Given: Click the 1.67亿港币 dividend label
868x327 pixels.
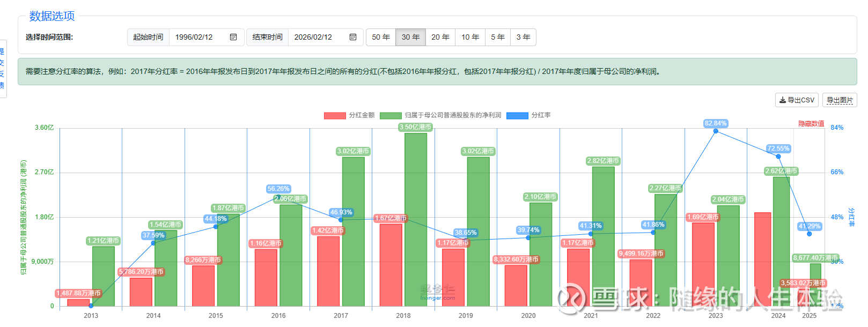Looking at the screenshot, I should 391,218.
